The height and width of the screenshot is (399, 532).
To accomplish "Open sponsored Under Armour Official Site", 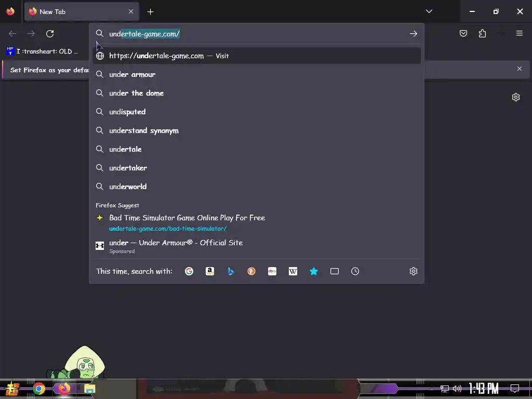I will point(257,246).
